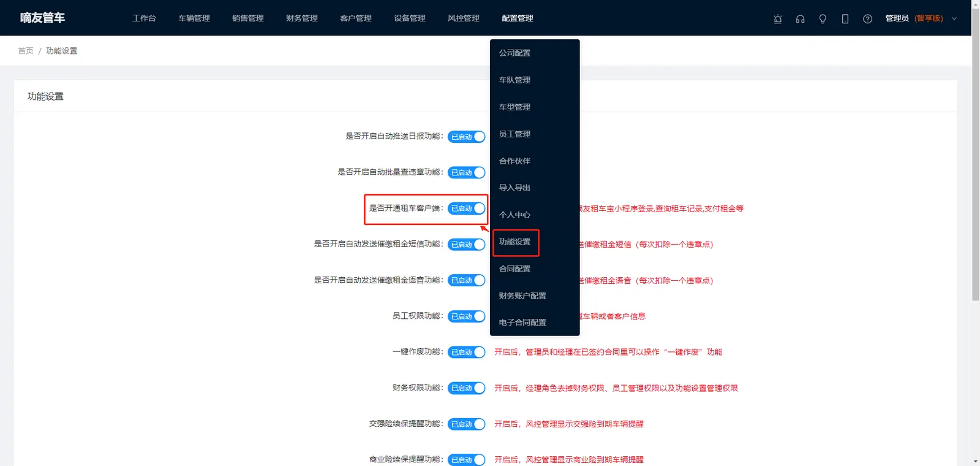Expand the 管理员 account dropdown arrow

pyautogui.click(x=954, y=18)
